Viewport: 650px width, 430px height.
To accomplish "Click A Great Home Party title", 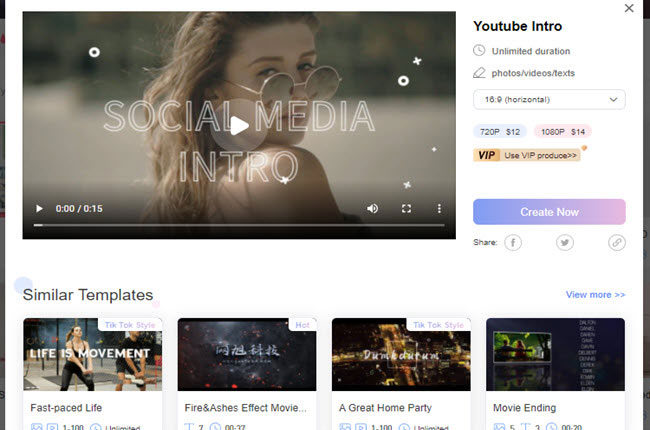I will pos(385,408).
